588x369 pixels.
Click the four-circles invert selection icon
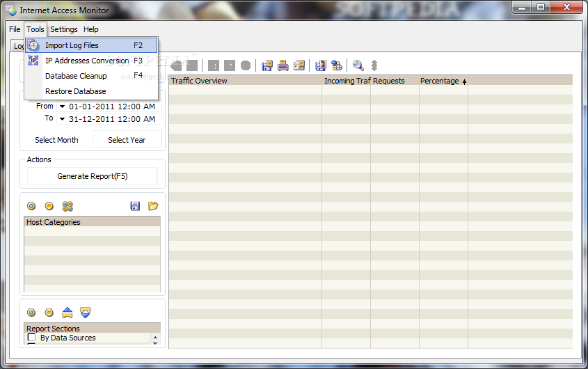coord(67,206)
